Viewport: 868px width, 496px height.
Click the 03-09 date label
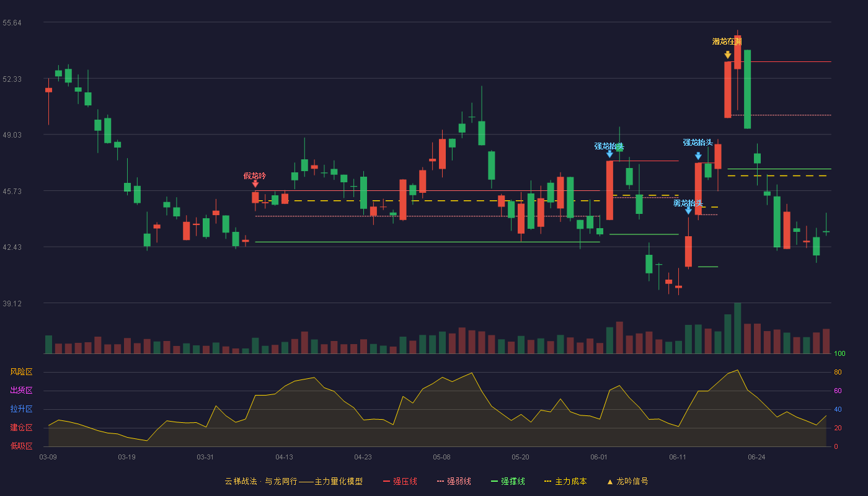48,457
